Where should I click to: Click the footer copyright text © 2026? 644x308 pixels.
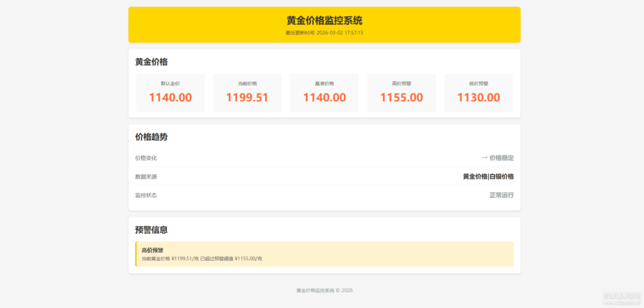click(x=324, y=290)
